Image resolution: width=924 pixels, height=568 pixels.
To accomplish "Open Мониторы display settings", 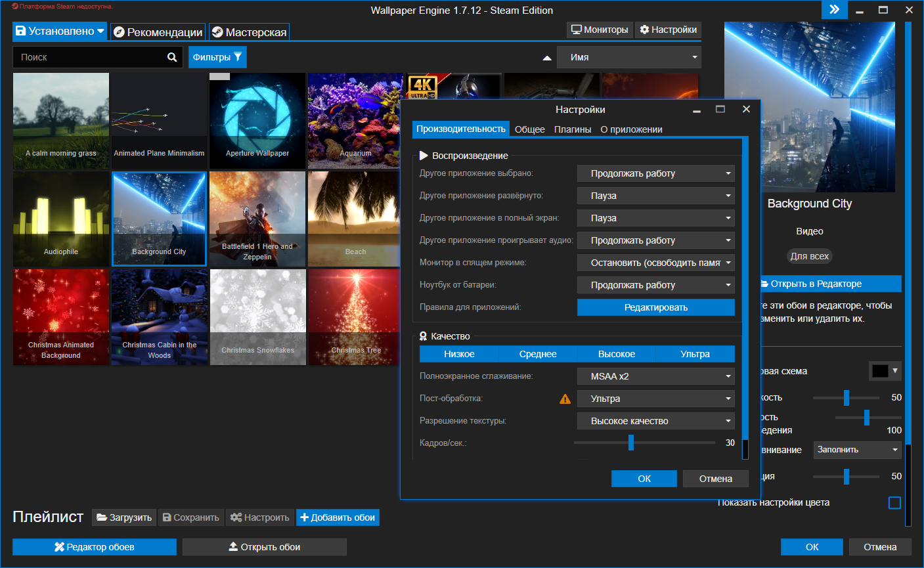I will [x=600, y=30].
